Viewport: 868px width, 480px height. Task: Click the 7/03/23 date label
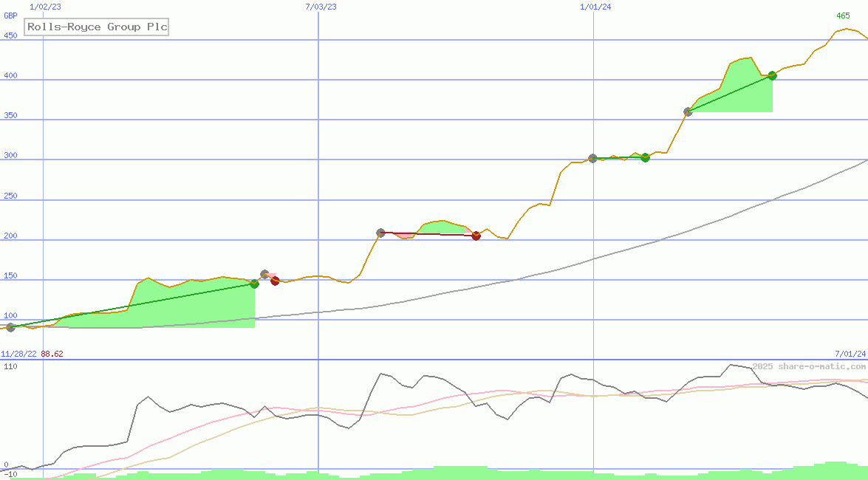click(x=321, y=7)
